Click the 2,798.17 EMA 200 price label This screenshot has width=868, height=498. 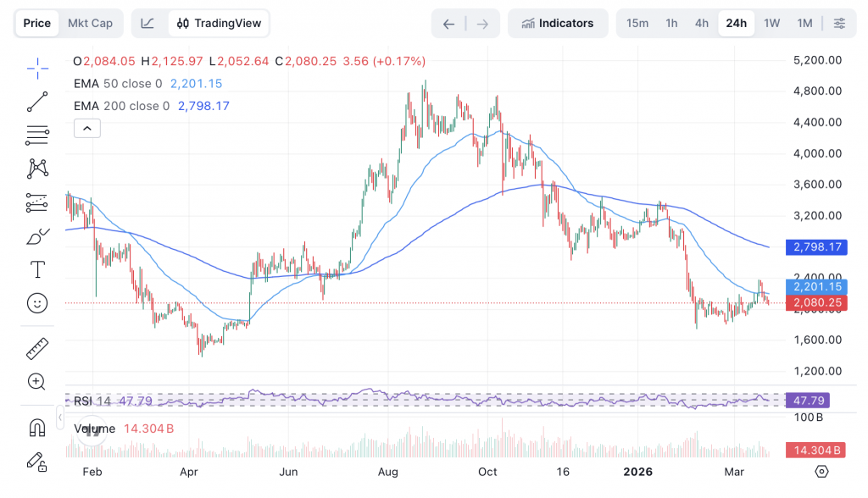coord(816,247)
